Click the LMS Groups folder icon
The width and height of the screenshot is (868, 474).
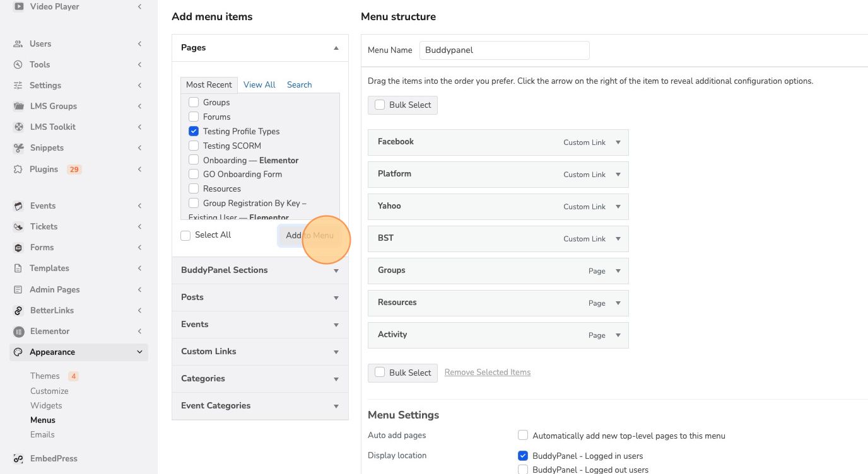pos(18,107)
